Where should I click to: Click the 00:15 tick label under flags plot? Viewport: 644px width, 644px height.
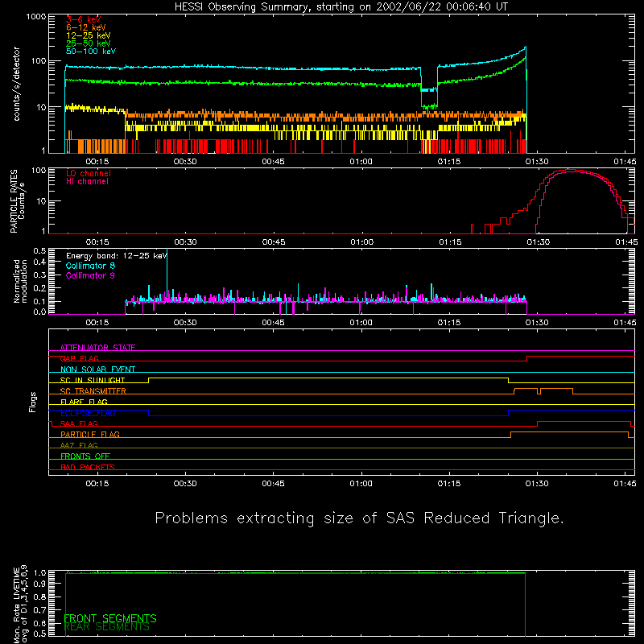click(x=97, y=484)
